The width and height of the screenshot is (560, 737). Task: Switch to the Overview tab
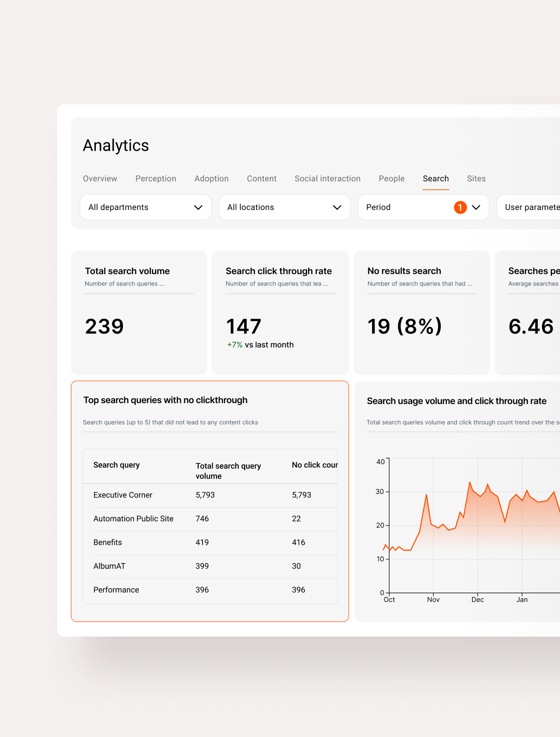100,179
